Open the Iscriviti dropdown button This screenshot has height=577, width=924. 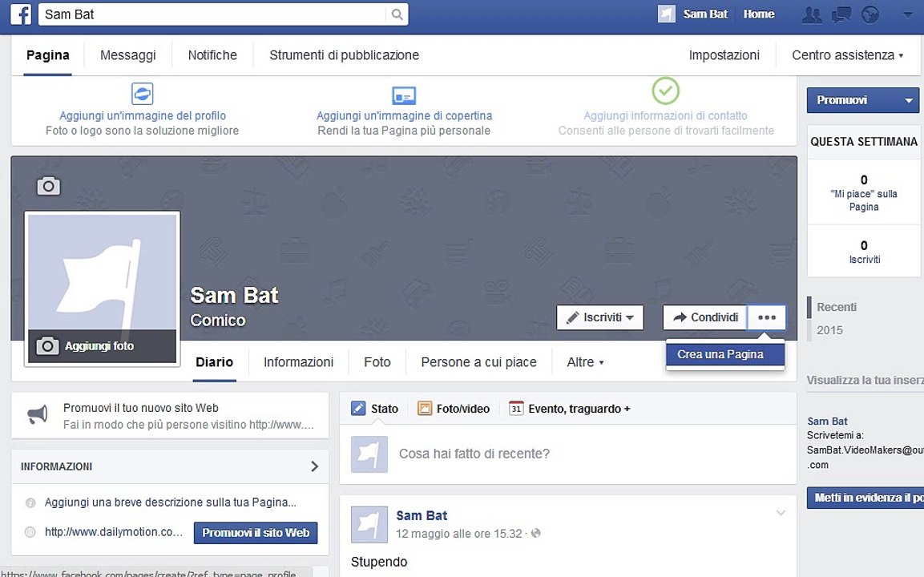[x=600, y=317]
